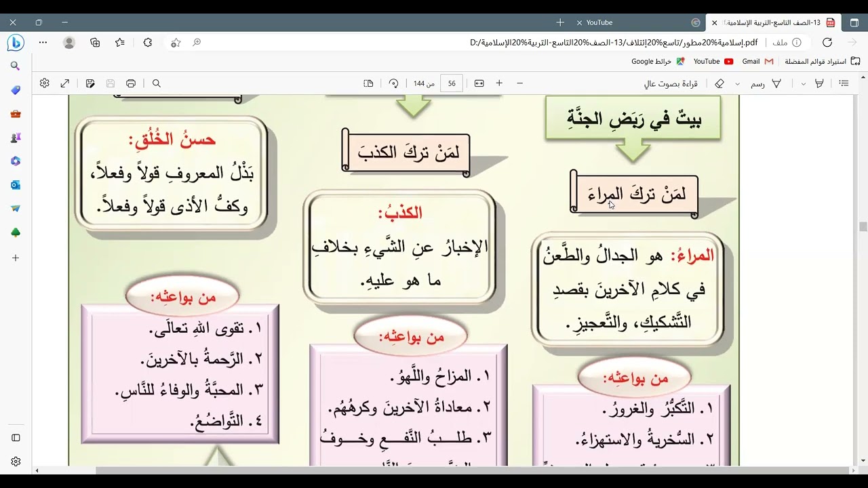
Task: Open the profile avatar menu
Action: coord(69,43)
